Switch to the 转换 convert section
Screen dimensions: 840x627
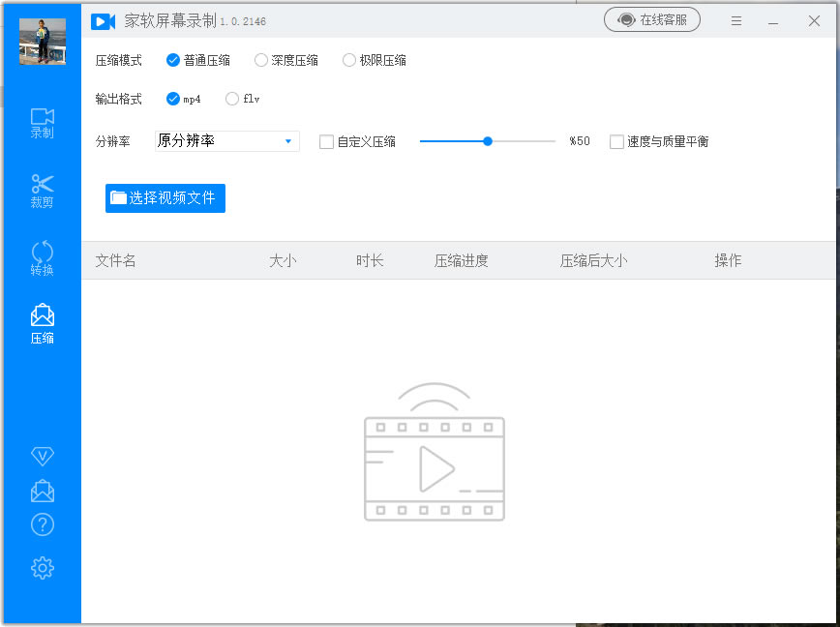42,257
